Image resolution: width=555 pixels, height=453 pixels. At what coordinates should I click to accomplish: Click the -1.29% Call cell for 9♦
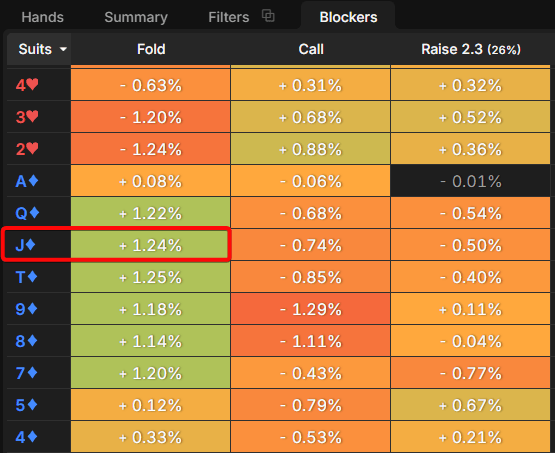[311, 309]
